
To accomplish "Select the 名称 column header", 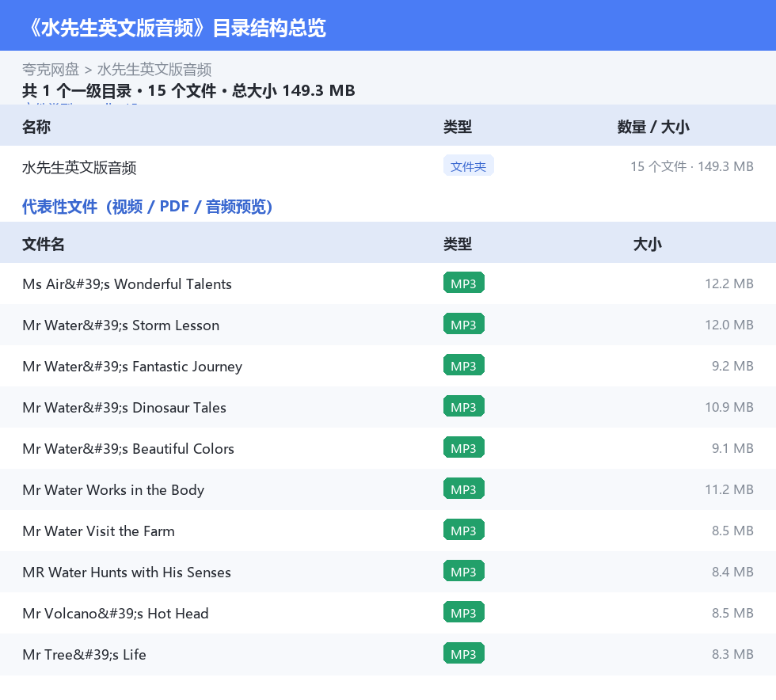I will (36, 127).
